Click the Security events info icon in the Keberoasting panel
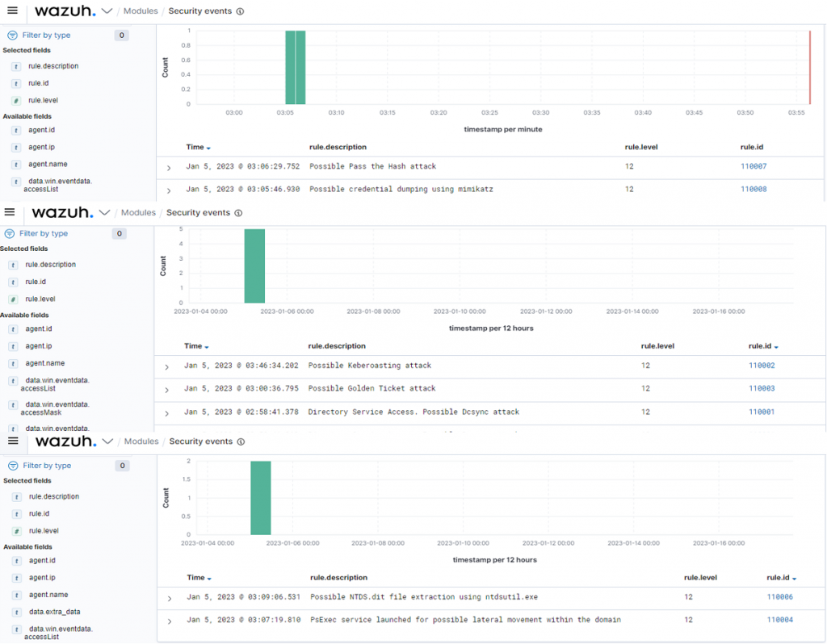This screenshot has height=644, width=827. click(x=238, y=213)
